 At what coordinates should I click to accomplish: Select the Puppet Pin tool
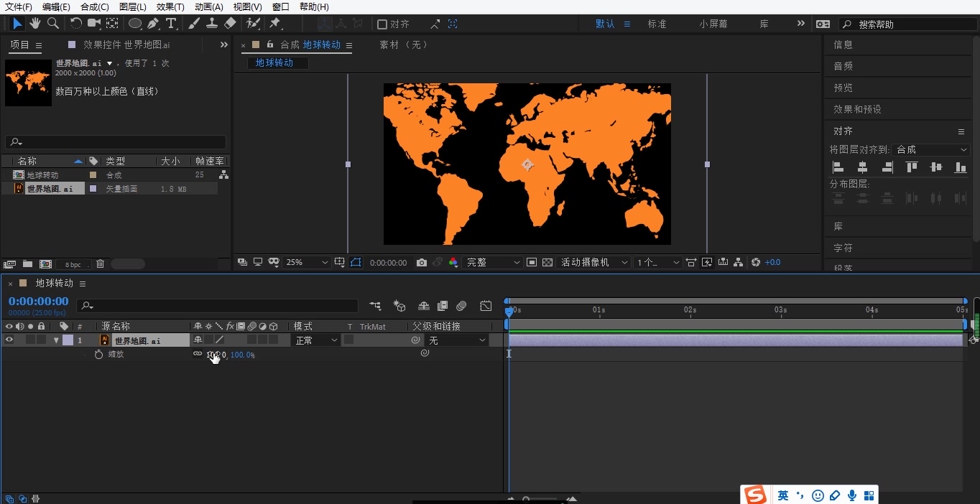point(274,24)
